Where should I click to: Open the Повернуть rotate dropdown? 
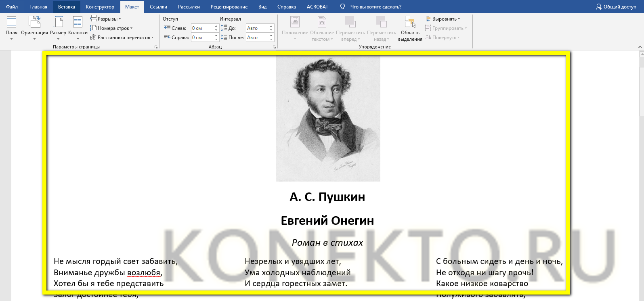click(442, 38)
